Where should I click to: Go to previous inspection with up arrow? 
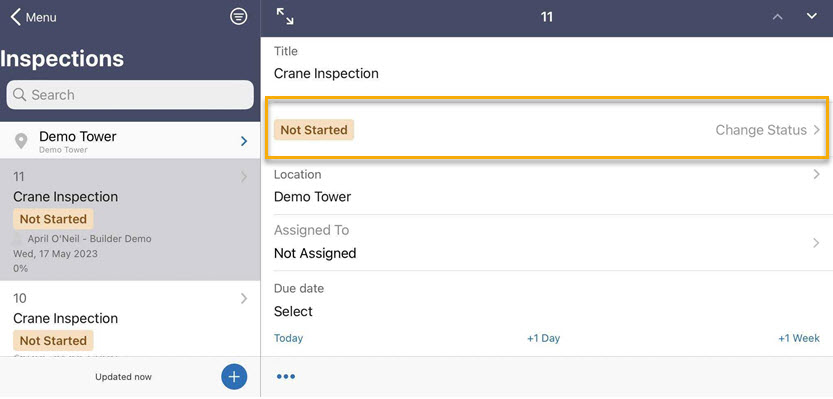[x=777, y=17]
